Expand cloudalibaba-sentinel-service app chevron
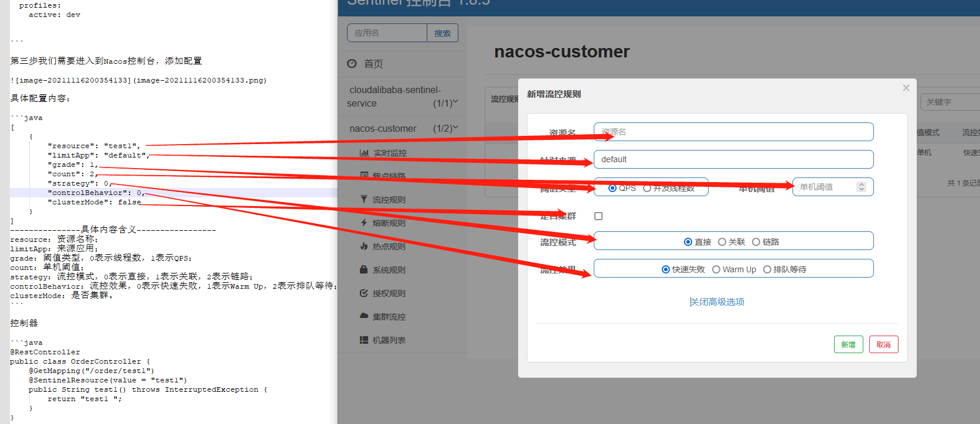 click(455, 102)
